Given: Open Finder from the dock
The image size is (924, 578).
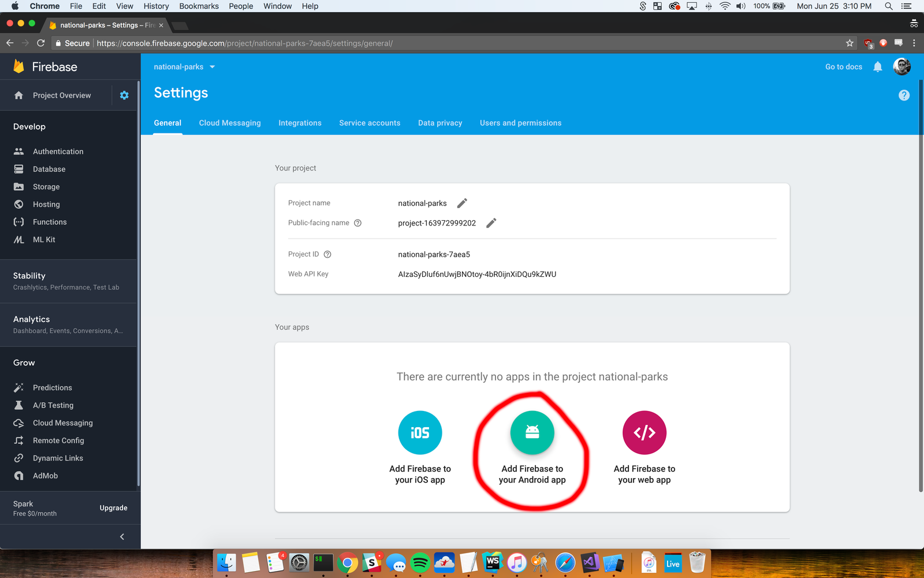Looking at the screenshot, I should [x=226, y=562].
